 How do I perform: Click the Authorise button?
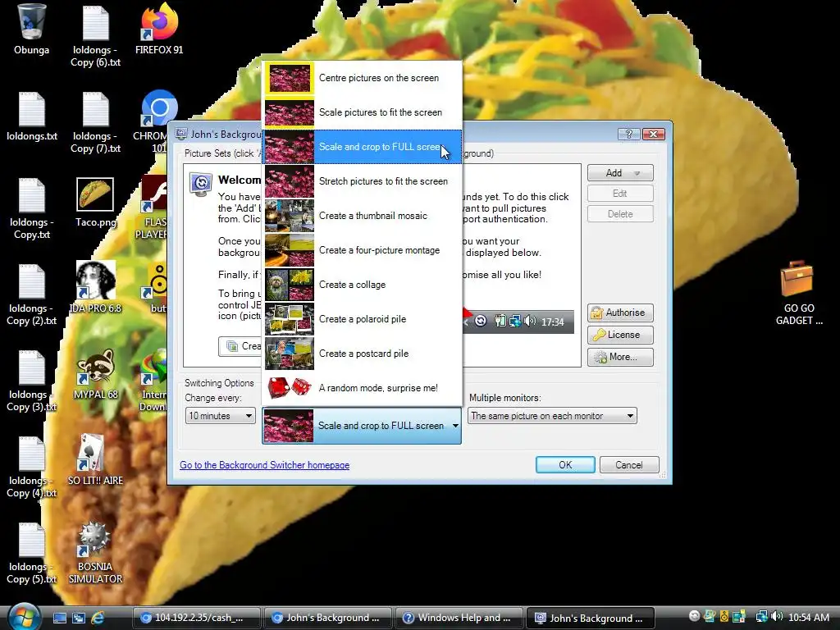click(620, 313)
